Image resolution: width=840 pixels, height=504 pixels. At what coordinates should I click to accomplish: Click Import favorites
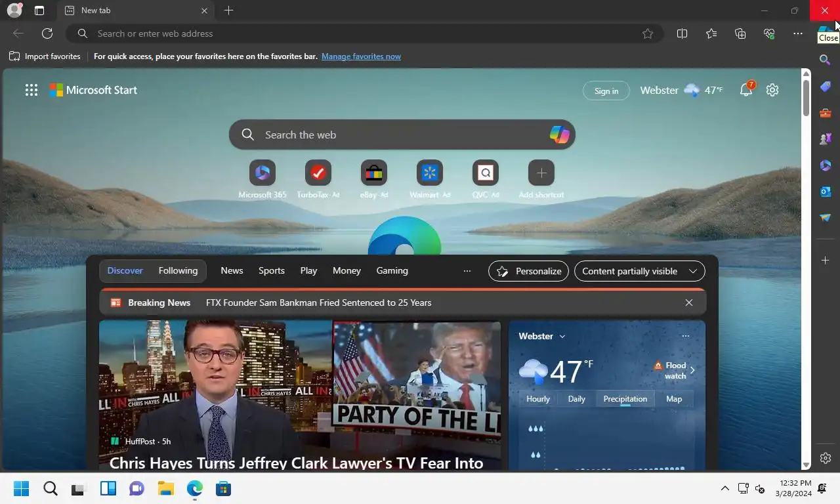pos(45,56)
